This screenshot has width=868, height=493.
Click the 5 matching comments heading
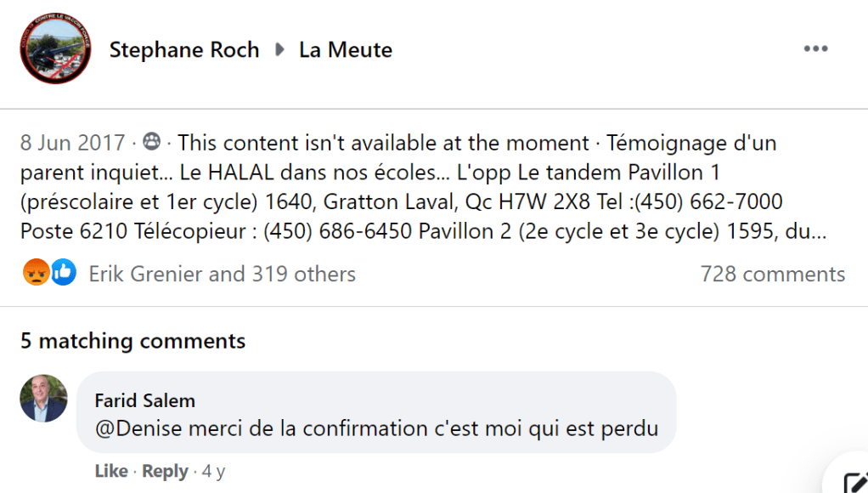point(133,341)
